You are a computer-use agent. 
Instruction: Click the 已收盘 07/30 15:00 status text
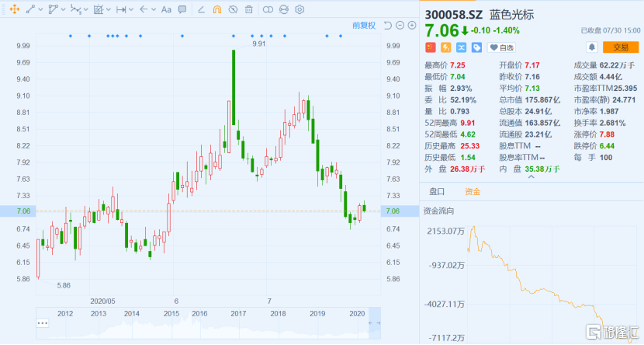[x=611, y=30]
